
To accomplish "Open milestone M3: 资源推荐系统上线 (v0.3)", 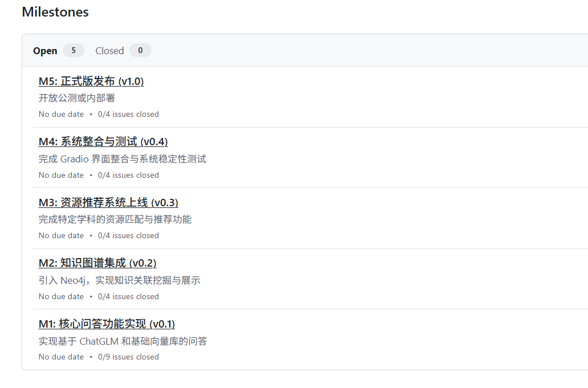I will [x=108, y=202].
